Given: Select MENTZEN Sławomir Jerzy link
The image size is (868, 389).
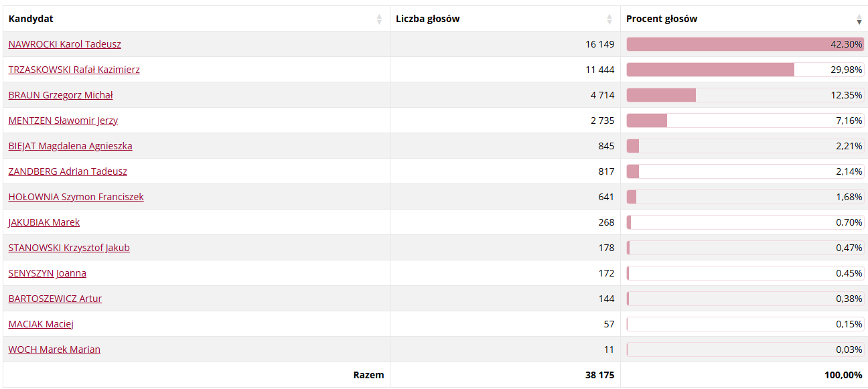Looking at the screenshot, I should [64, 121].
